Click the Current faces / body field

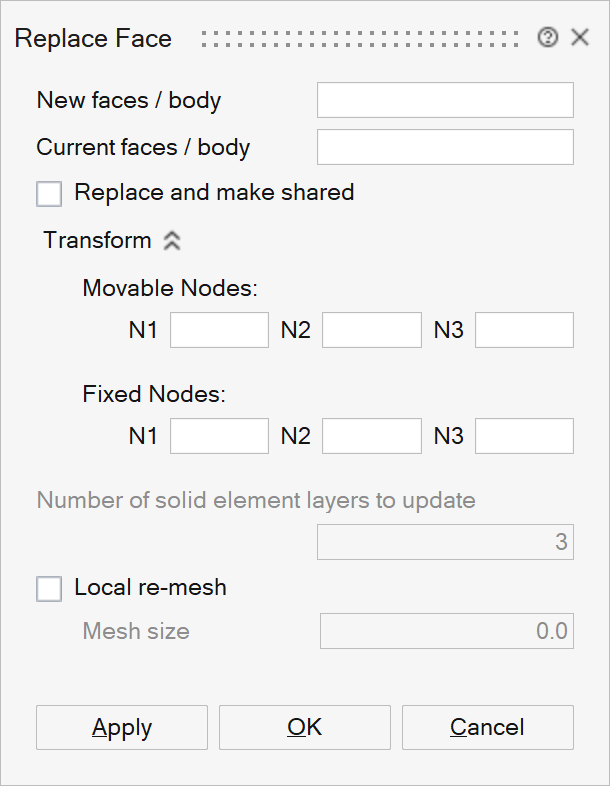445,147
